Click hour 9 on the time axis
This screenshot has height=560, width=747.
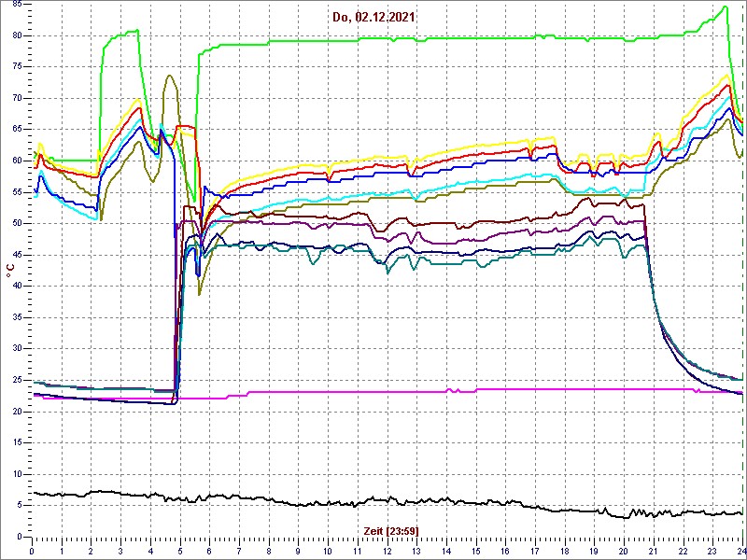pyautogui.click(x=298, y=552)
